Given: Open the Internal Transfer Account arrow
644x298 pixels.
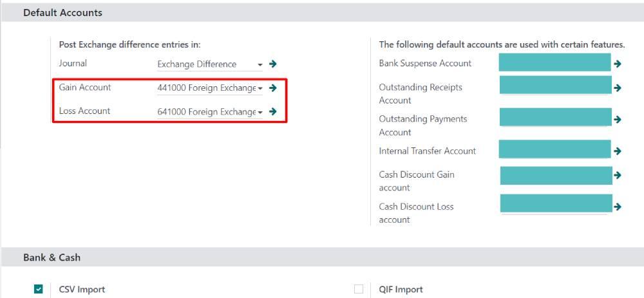Looking at the screenshot, I should click(617, 151).
